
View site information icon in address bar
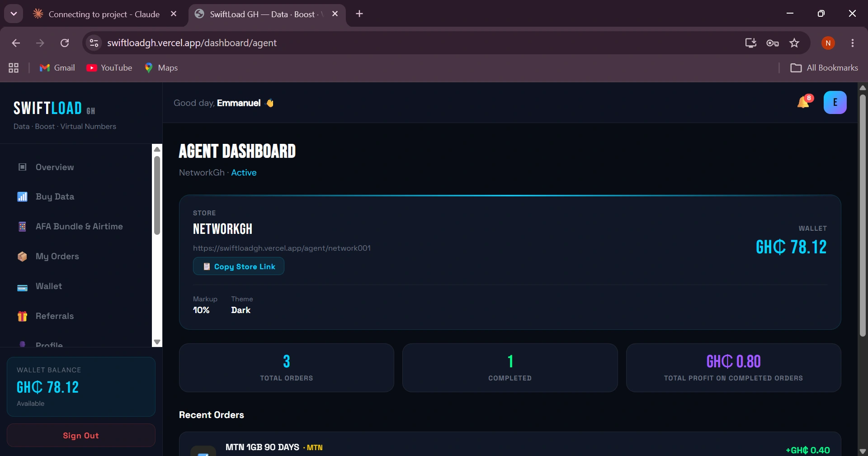click(x=94, y=43)
